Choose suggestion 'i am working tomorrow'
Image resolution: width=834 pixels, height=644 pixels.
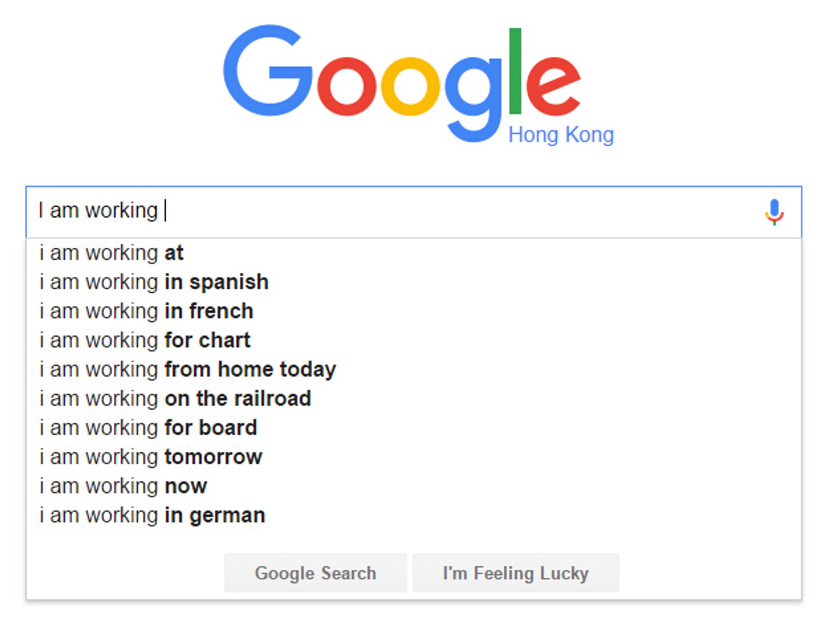pyautogui.click(x=414, y=457)
